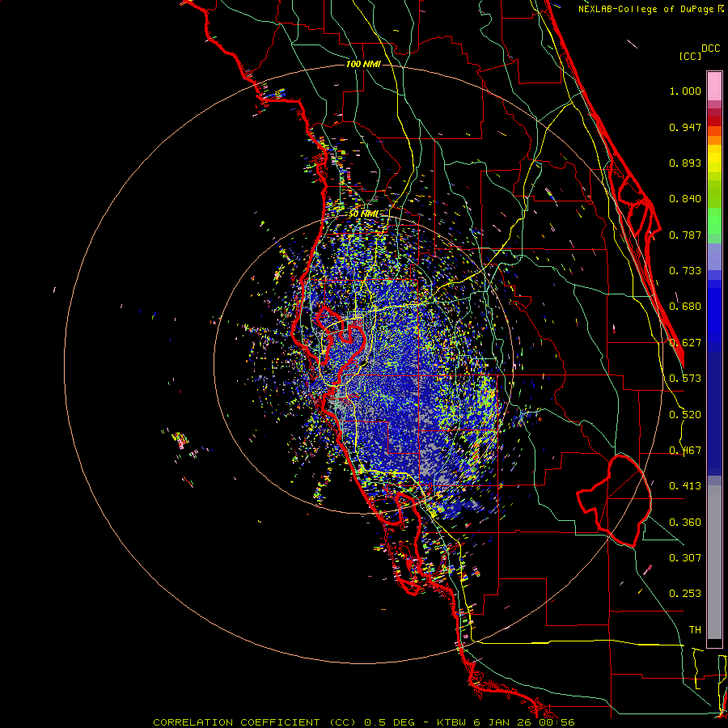Select the 0.733 scale value

[x=685, y=271]
